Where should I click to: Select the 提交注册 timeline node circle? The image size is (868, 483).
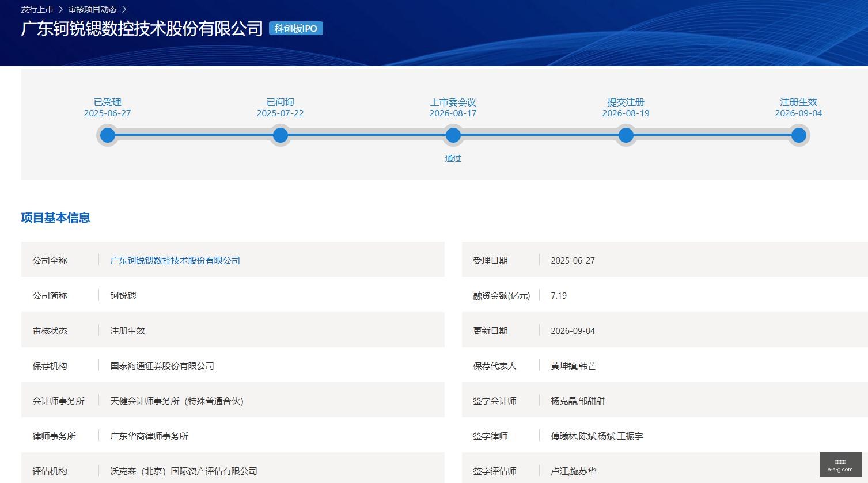626,135
